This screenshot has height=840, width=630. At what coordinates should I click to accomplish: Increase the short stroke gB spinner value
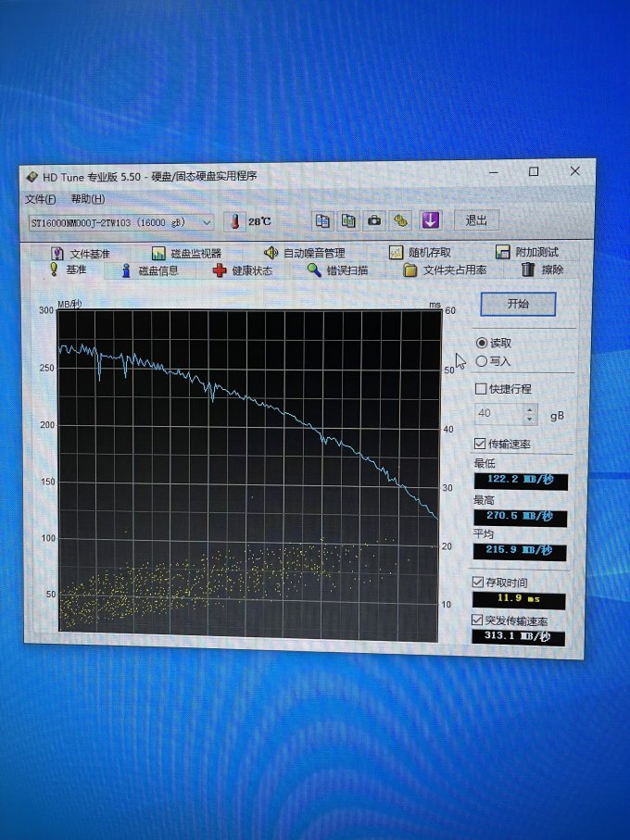(530, 408)
